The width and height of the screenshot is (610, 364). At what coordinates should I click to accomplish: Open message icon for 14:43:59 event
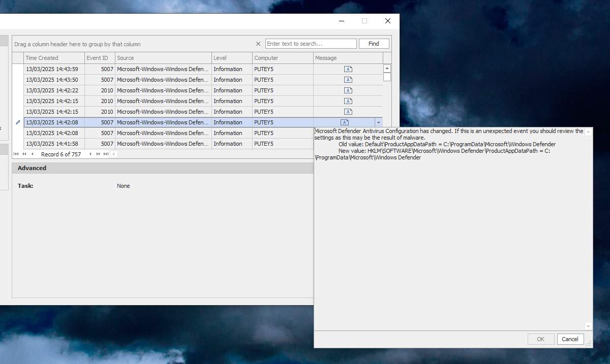(348, 69)
